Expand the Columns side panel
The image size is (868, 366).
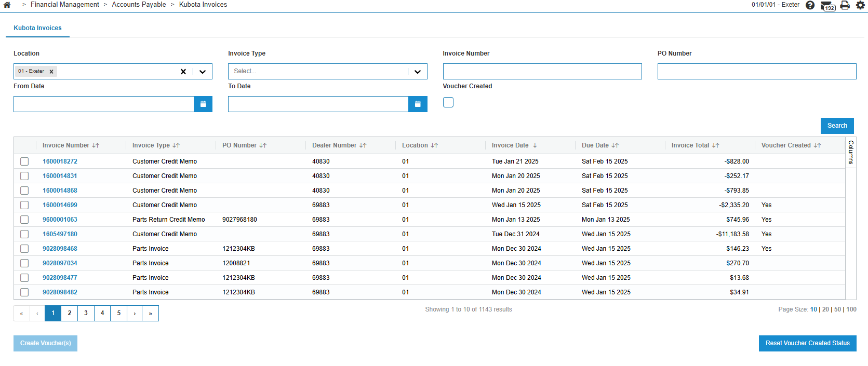[x=851, y=152]
